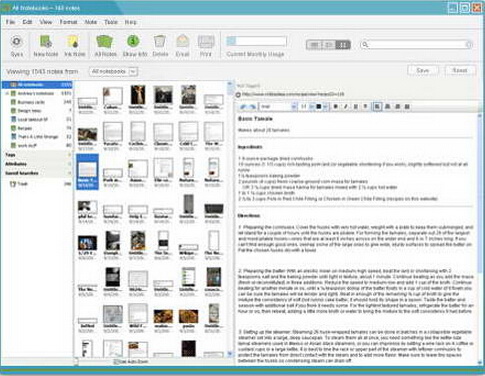Open the Tools menu

[x=111, y=22]
